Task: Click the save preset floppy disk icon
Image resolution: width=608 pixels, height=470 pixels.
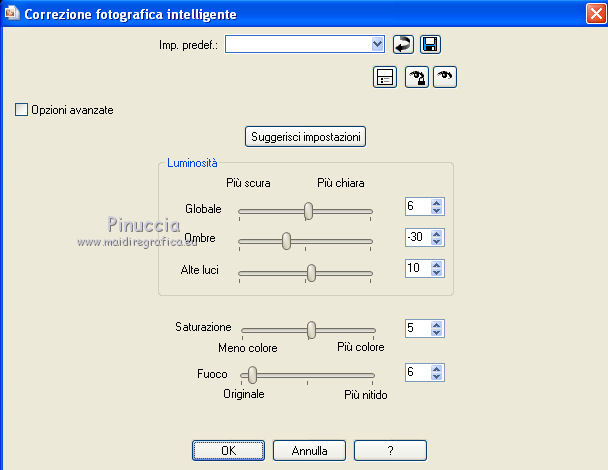Action: pos(430,44)
